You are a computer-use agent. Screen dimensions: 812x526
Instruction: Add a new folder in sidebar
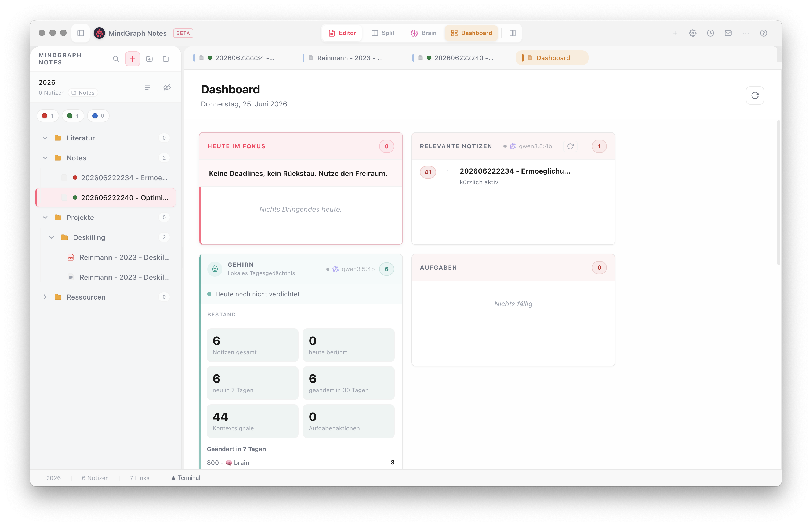pyautogui.click(x=150, y=59)
